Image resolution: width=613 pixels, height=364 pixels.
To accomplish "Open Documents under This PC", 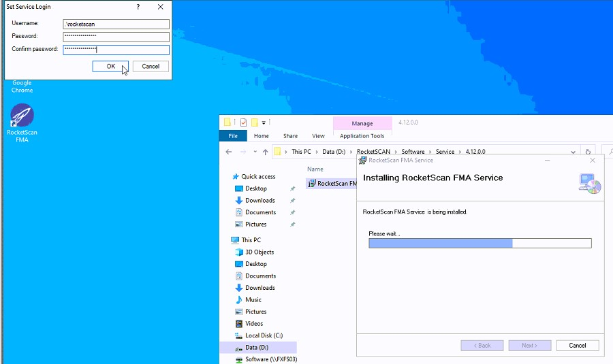I will click(x=260, y=276).
